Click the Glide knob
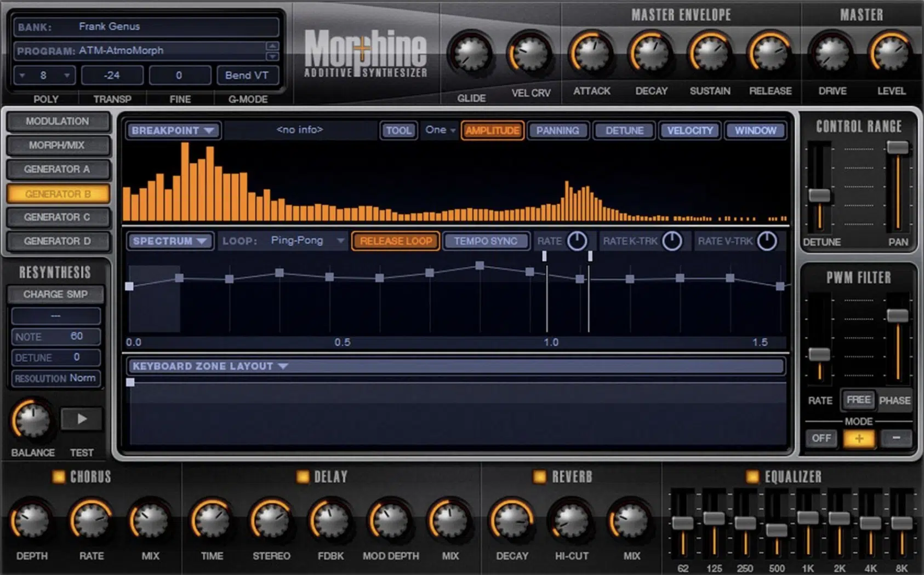The height and width of the screenshot is (575, 924). (x=471, y=54)
